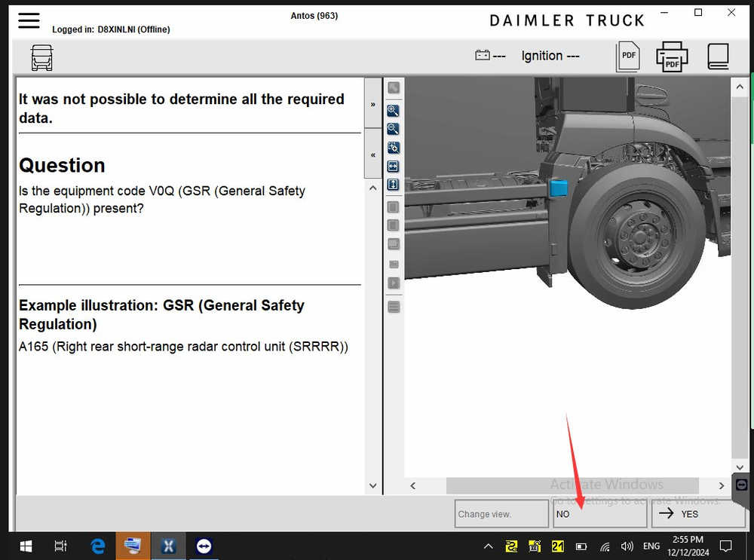
Task: Collapse the text panel with the « arrow
Action: click(x=372, y=155)
